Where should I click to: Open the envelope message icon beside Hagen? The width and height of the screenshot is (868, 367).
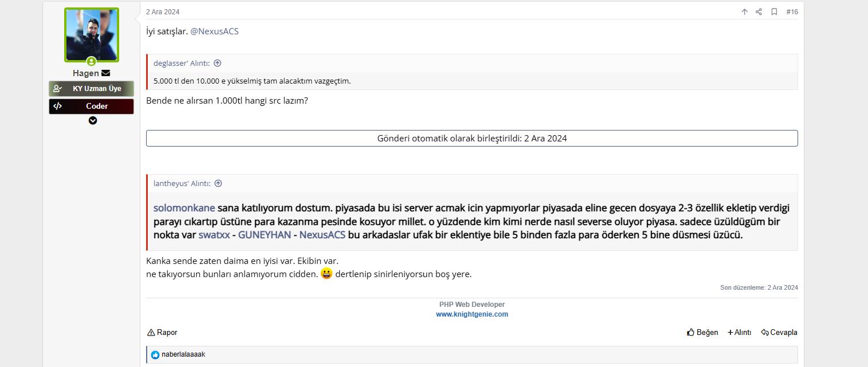[x=105, y=73]
